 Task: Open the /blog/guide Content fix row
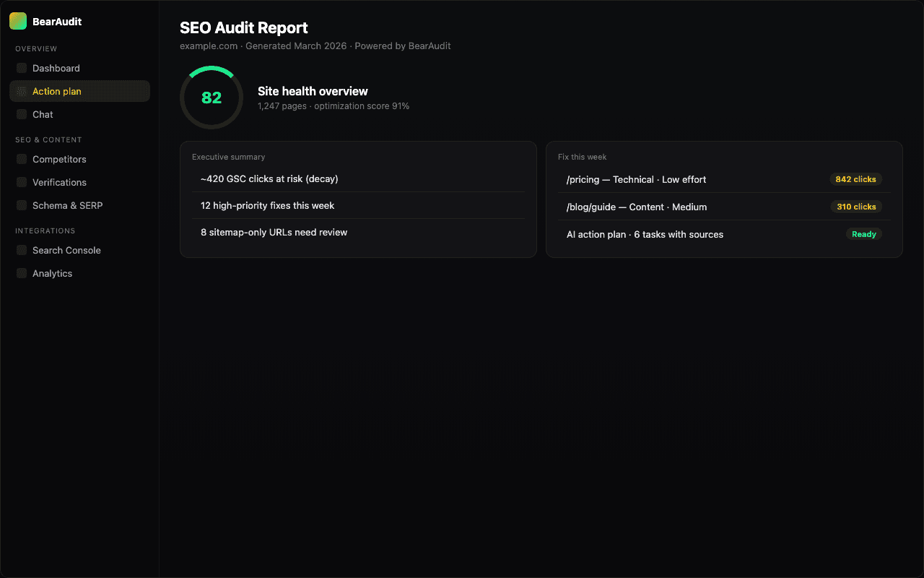point(724,207)
